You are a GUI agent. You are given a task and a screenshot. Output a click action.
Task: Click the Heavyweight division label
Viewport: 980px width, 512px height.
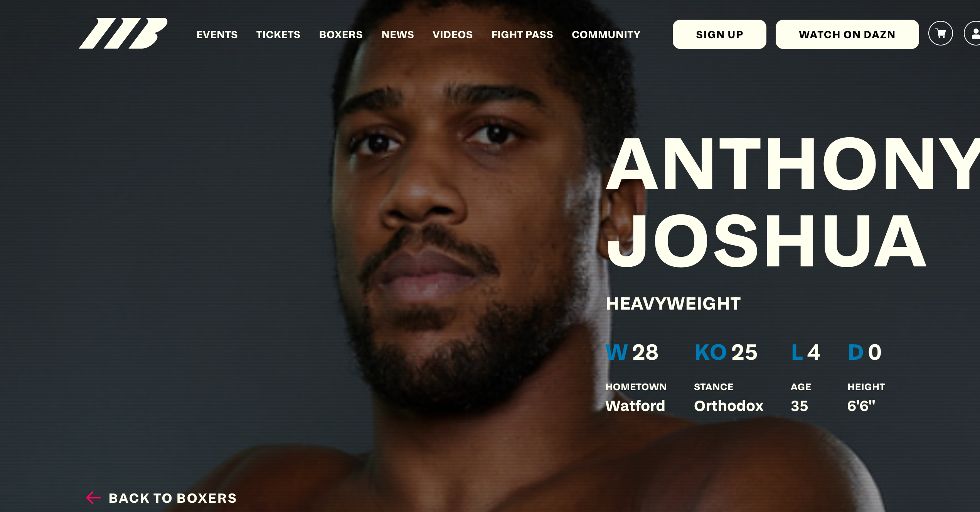[673, 303]
